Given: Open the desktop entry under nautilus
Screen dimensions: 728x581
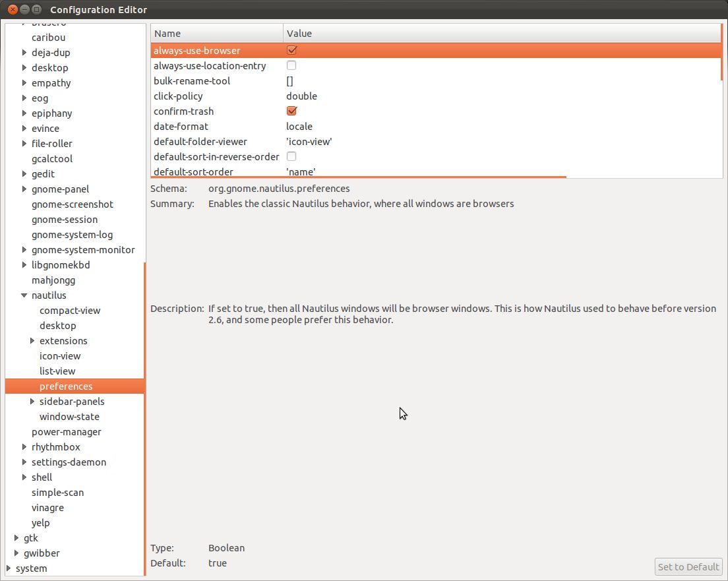Looking at the screenshot, I should click(x=57, y=326).
